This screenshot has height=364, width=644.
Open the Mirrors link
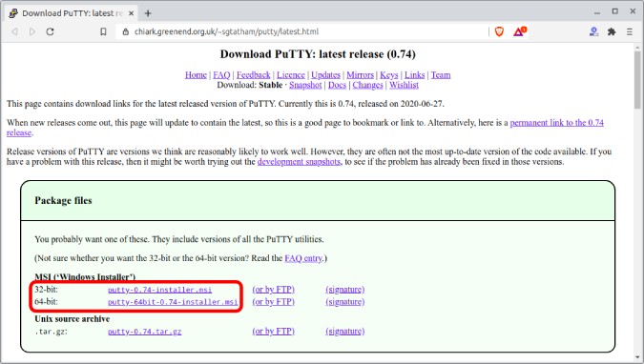[x=361, y=75]
